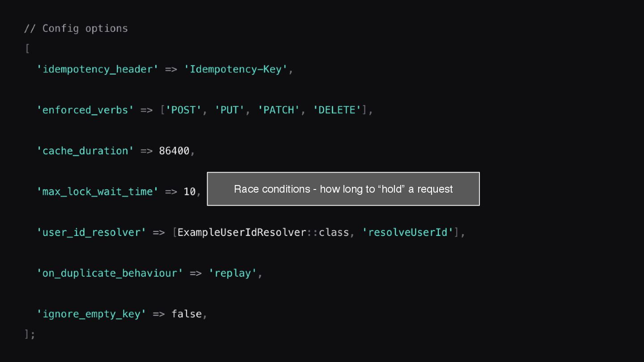Click the 'PUT' verb string
644x362 pixels.
[230, 110]
